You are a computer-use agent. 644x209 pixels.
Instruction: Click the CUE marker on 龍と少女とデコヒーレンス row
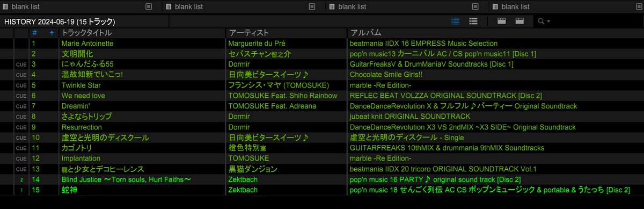21,169
